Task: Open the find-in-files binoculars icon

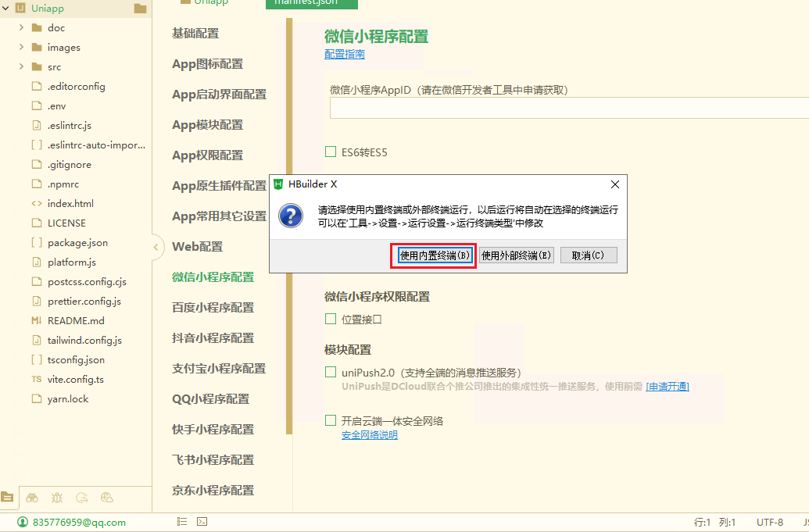Action: (x=32, y=497)
